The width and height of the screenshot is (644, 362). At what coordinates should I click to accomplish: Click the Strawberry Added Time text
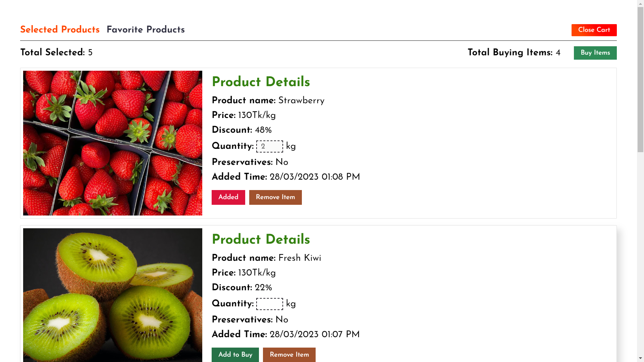(x=285, y=177)
